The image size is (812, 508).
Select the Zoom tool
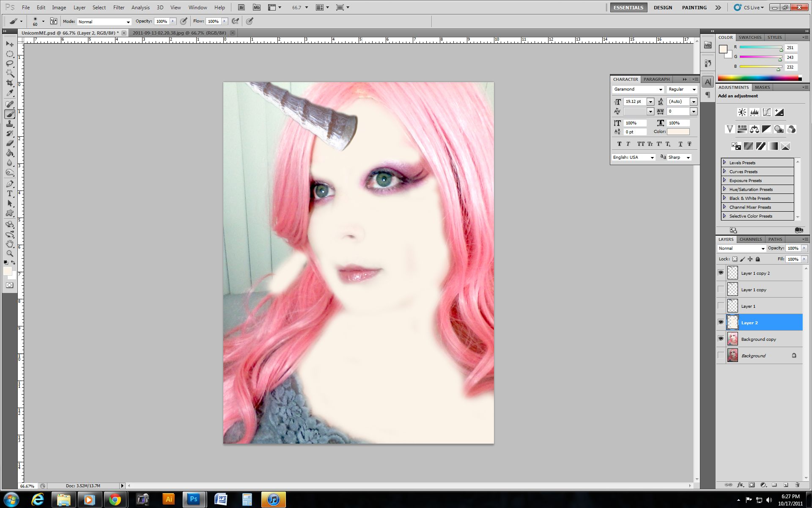coord(10,254)
